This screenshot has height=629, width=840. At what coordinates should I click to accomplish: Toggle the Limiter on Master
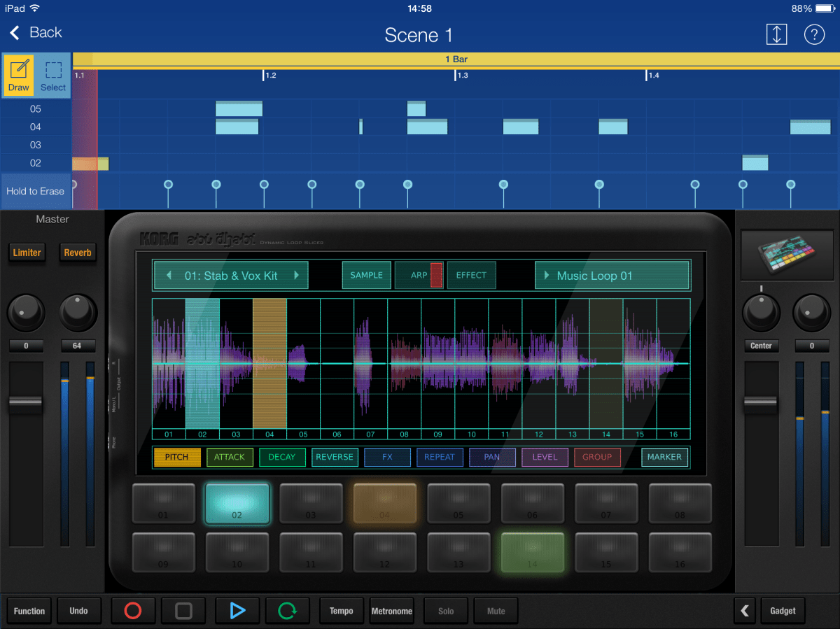[27, 253]
